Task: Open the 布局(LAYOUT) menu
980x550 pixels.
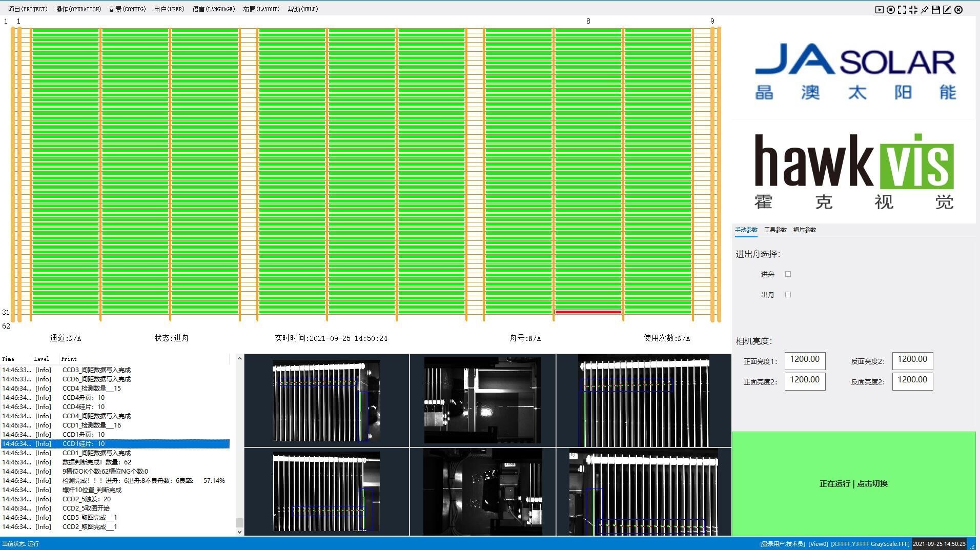Action: 261,9
